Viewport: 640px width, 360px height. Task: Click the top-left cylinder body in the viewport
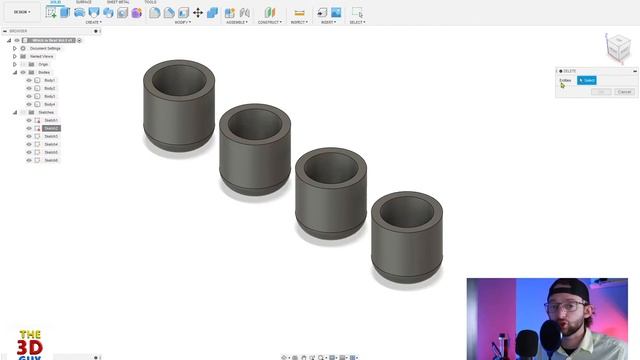[x=179, y=106]
